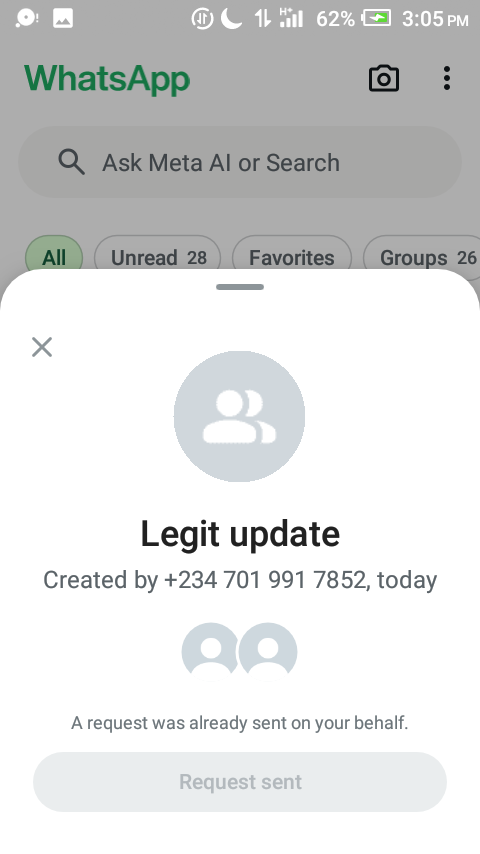
Task: Open the camera icon in WhatsApp header
Action: [x=384, y=78]
